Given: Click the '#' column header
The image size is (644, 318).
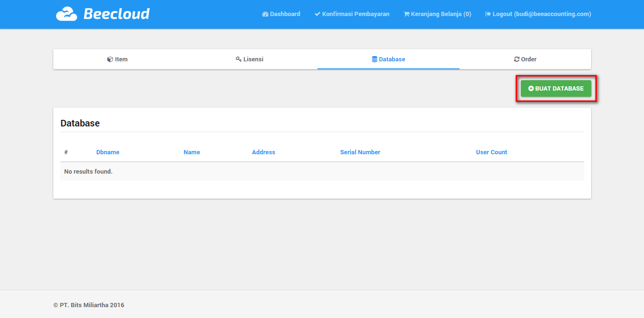Looking at the screenshot, I should coord(66,152).
